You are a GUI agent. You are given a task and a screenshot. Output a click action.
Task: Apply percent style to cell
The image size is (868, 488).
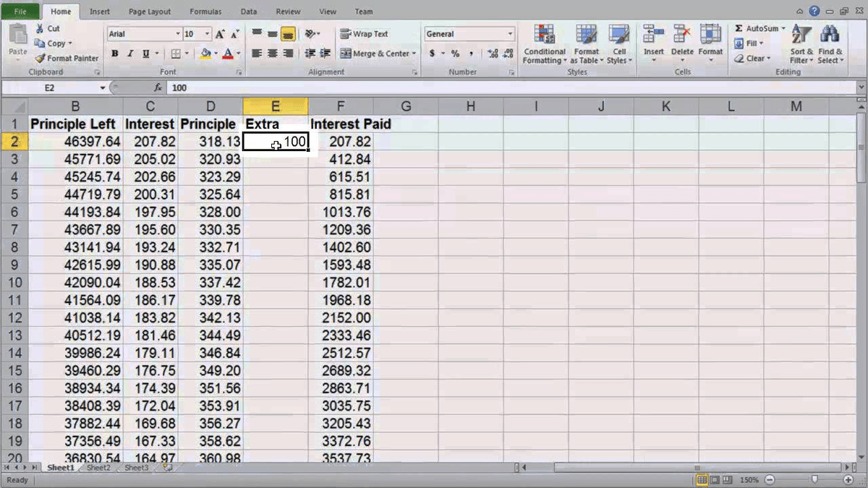[455, 53]
